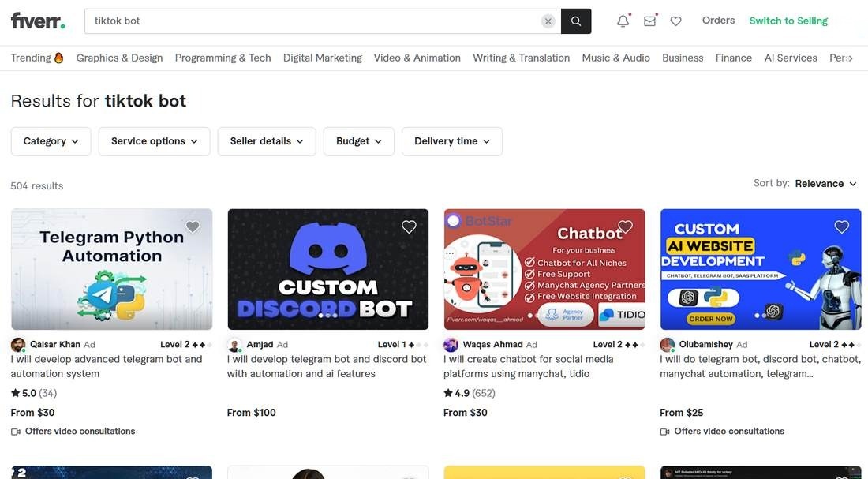Click the (34) review count

point(47,393)
